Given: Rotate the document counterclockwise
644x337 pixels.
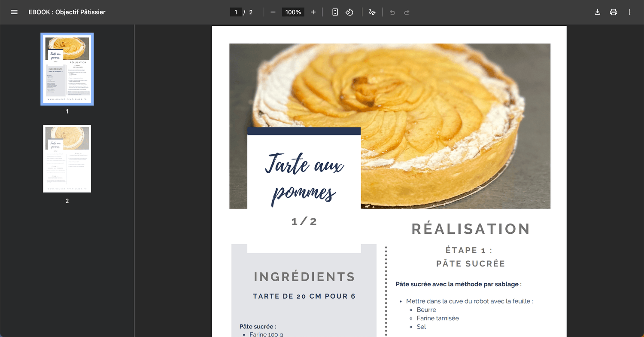Looking at the screenshot, I should [349, 12].
